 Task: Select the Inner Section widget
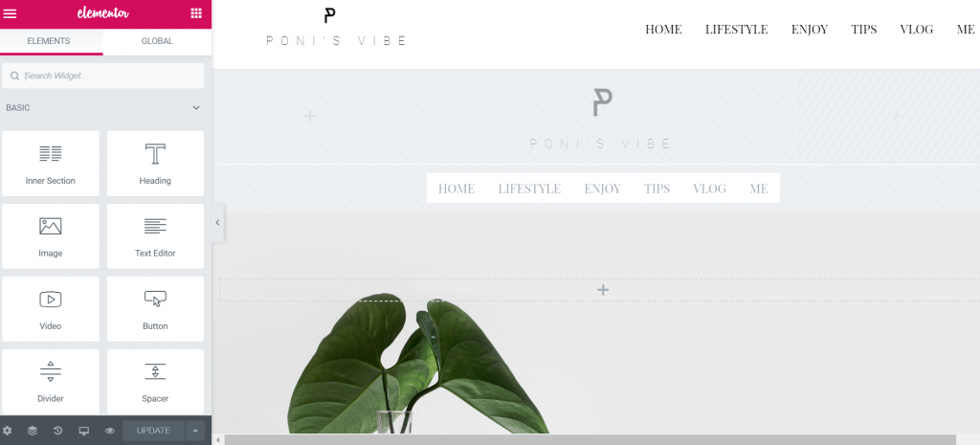click(x=51, y=164)
